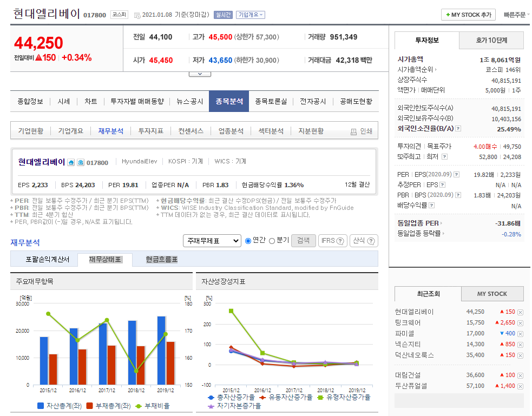Select the 업종분석 sub-tab
Viewport: 532px width, 416px height.
click(231, 131)
